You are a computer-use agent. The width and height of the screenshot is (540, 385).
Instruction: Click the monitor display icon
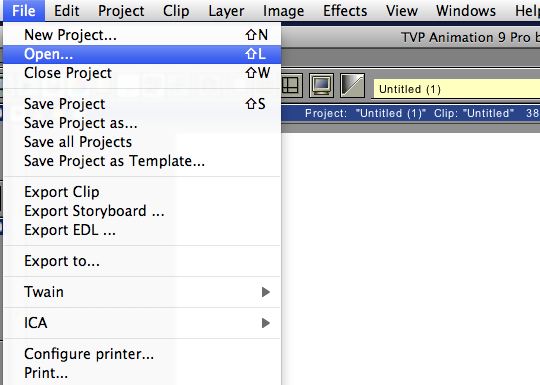pyautogui.click(x=321, y=85)
